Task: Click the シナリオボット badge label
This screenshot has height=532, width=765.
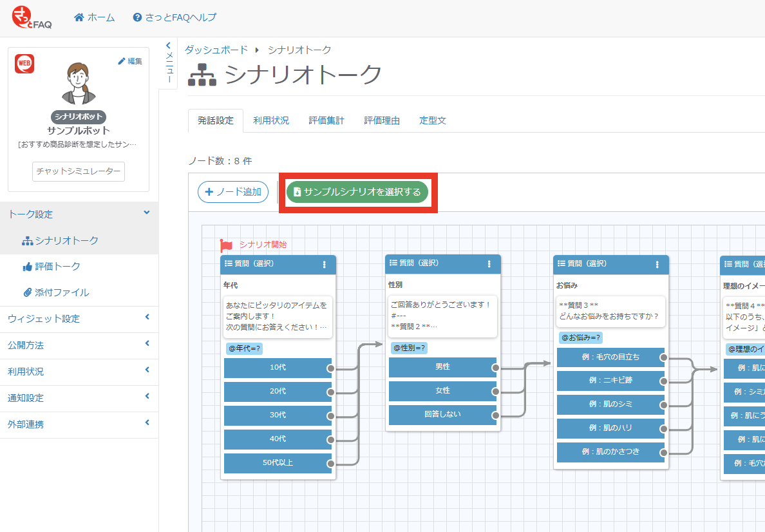Action: (79, 117)
